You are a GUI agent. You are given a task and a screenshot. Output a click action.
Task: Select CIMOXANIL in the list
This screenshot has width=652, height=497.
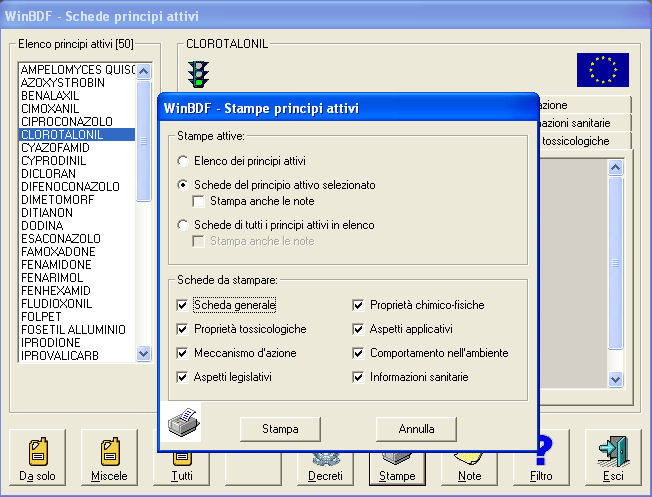tap(77, 109)
